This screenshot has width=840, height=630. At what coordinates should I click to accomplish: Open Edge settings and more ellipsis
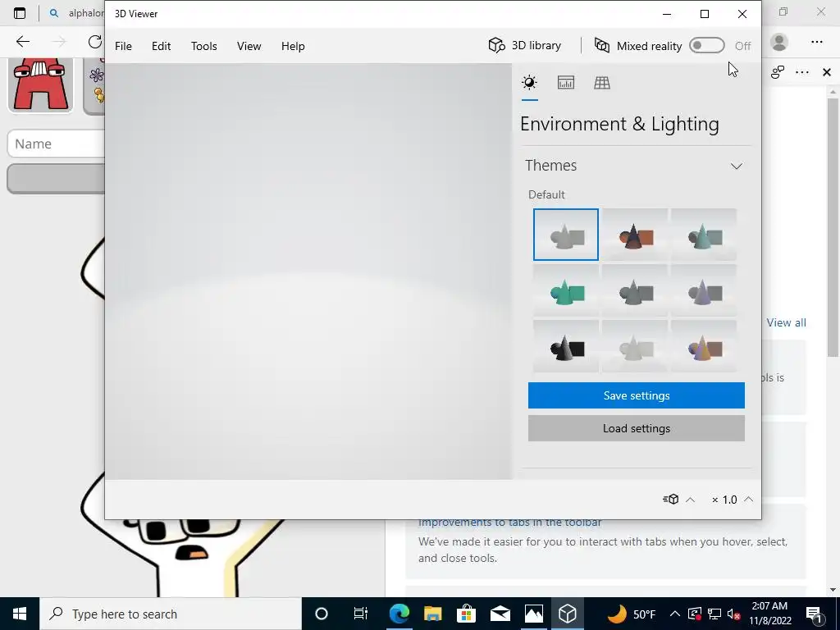(x=816, y=42)
